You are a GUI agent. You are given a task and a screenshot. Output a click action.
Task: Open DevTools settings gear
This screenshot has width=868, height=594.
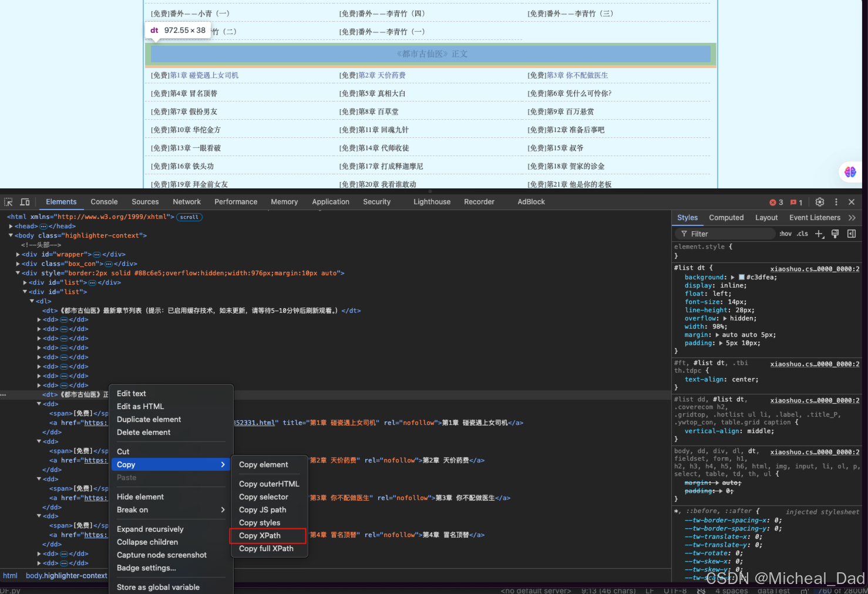820,202
